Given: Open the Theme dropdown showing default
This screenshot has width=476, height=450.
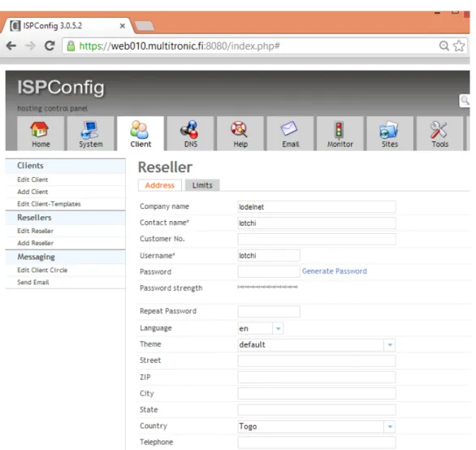Looking at the screenshot, I should pos(317,344).
